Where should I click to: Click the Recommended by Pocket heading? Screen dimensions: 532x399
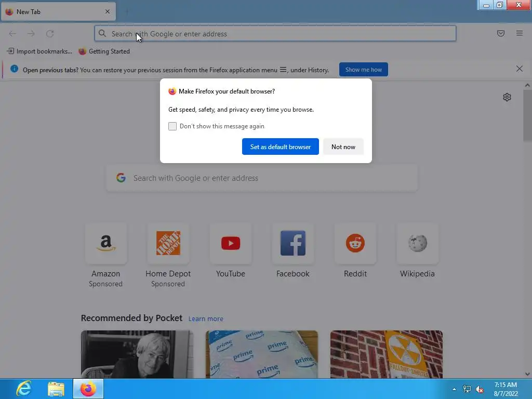[131, 318]
